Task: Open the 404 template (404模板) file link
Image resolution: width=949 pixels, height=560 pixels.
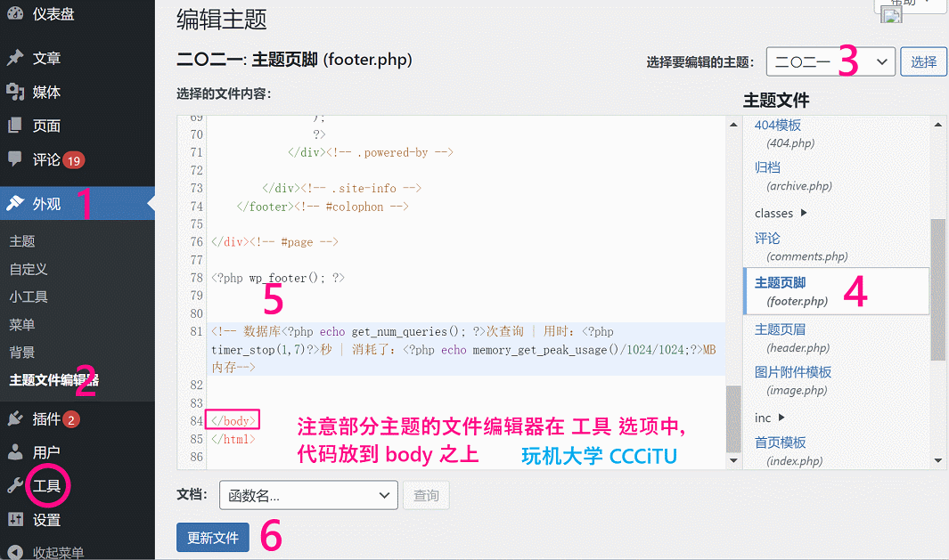Action: 778,126
